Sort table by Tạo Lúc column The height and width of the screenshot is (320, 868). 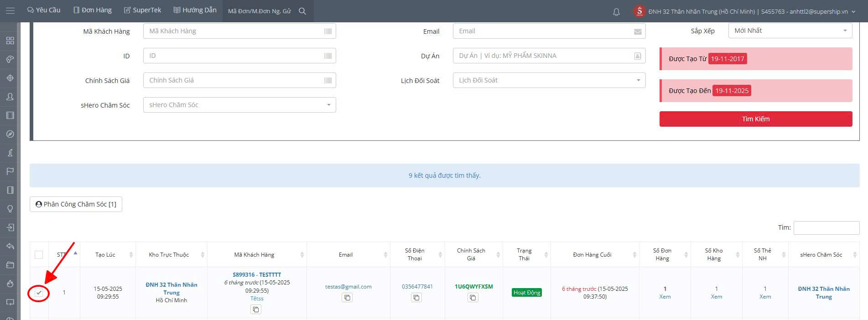[x=108, y=254]
